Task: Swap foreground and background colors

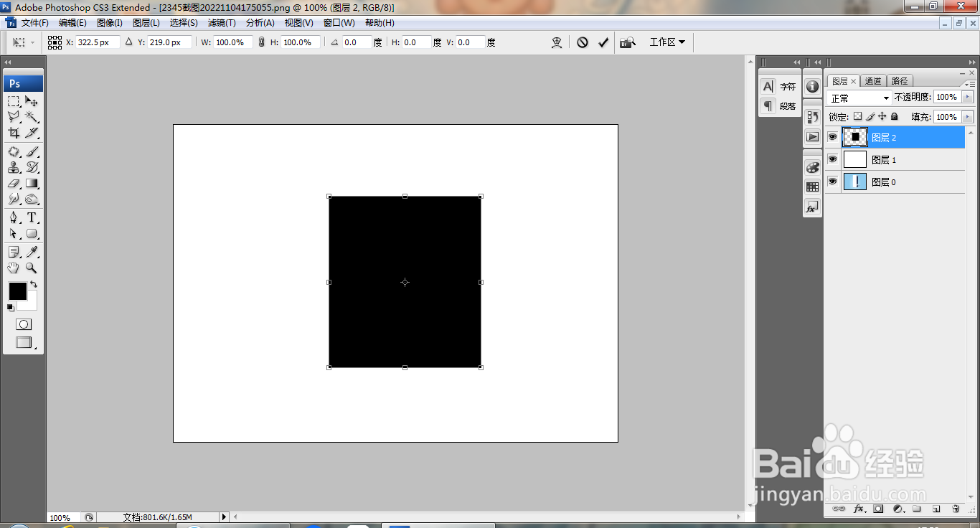Action: tap(34, 285)
